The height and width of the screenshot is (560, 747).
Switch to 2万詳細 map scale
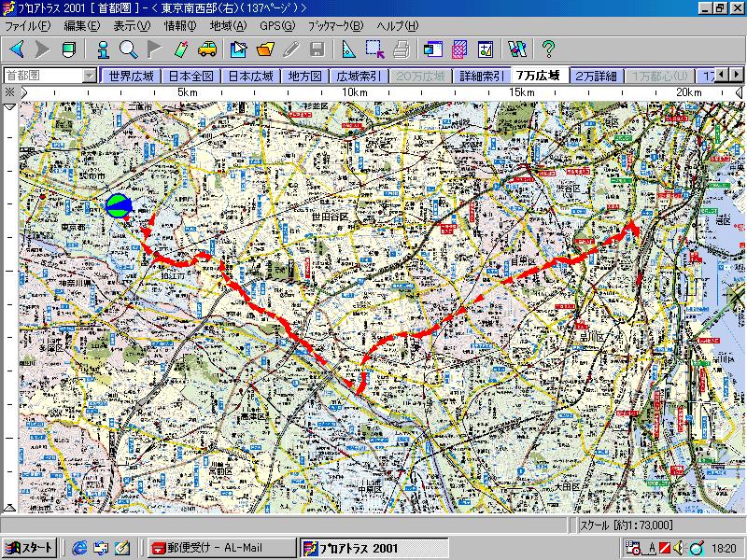(x=596, y=76)
